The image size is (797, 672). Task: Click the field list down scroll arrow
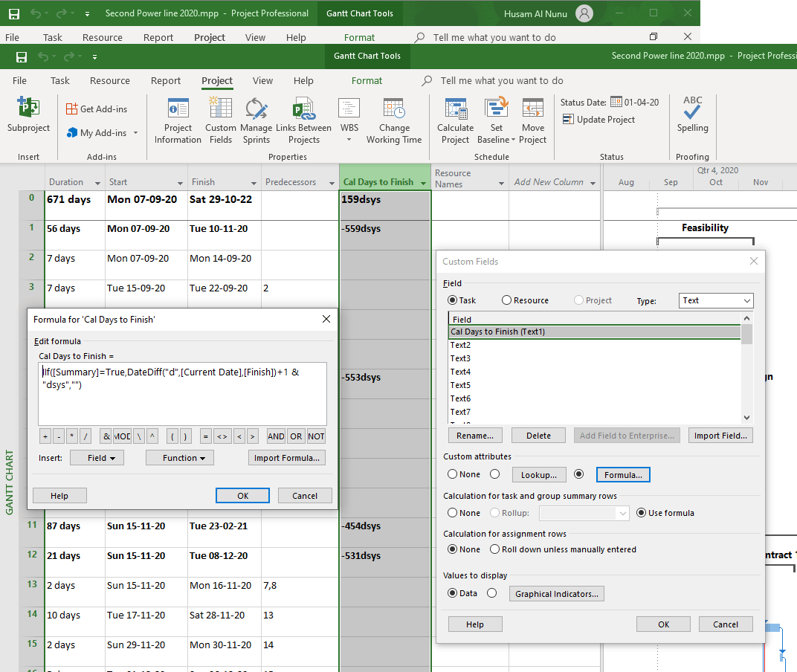746,417
